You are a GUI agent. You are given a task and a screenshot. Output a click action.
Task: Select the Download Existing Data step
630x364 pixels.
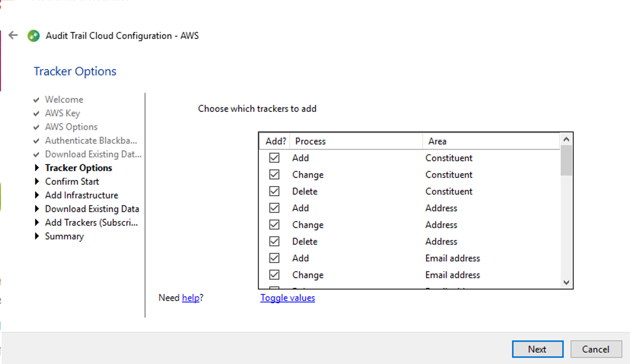coord(92,209)
